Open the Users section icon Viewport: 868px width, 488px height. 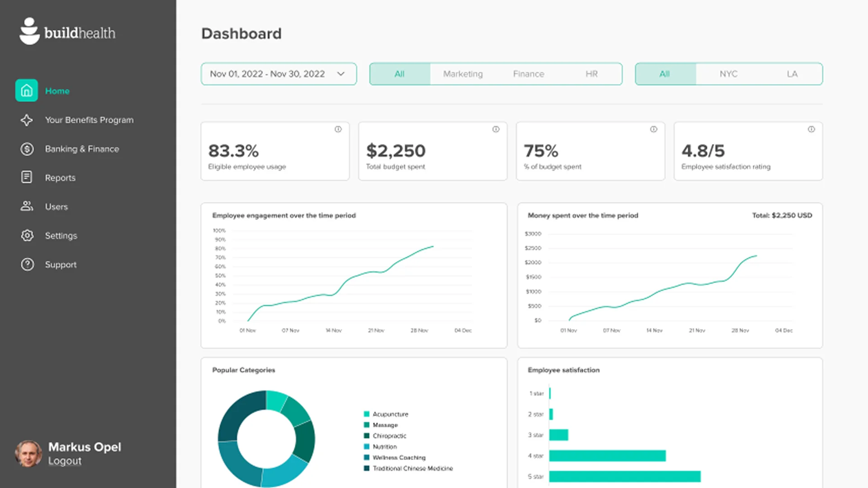26,206
